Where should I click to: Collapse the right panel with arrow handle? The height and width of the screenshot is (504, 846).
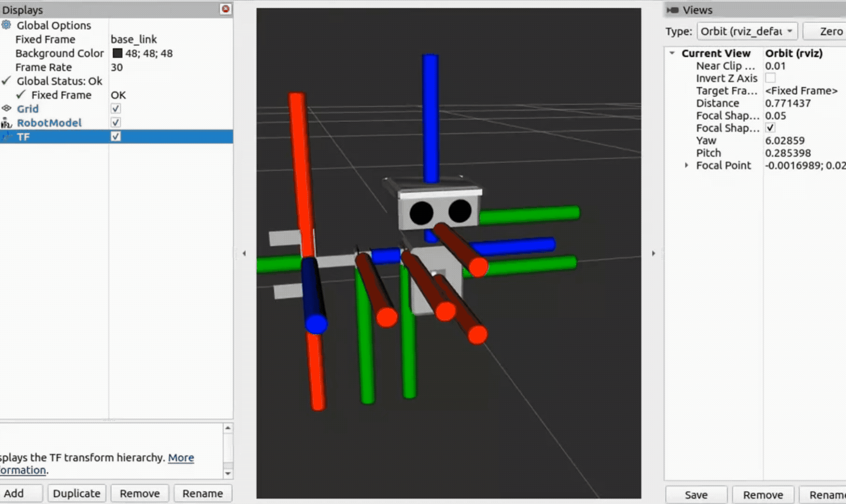(653, 253)
